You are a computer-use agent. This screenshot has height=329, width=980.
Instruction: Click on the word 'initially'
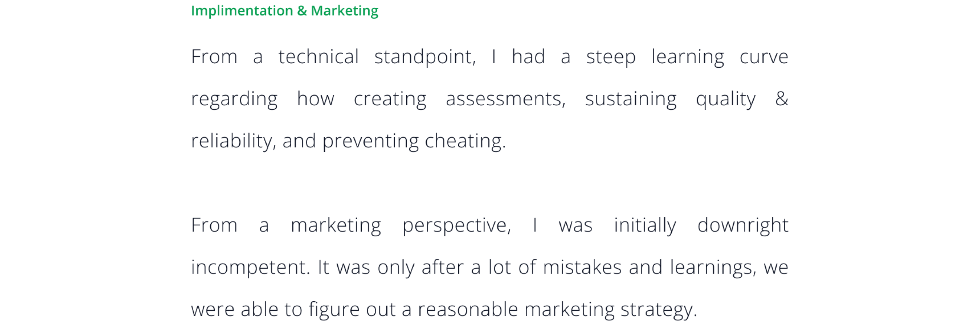coord(645,225)
